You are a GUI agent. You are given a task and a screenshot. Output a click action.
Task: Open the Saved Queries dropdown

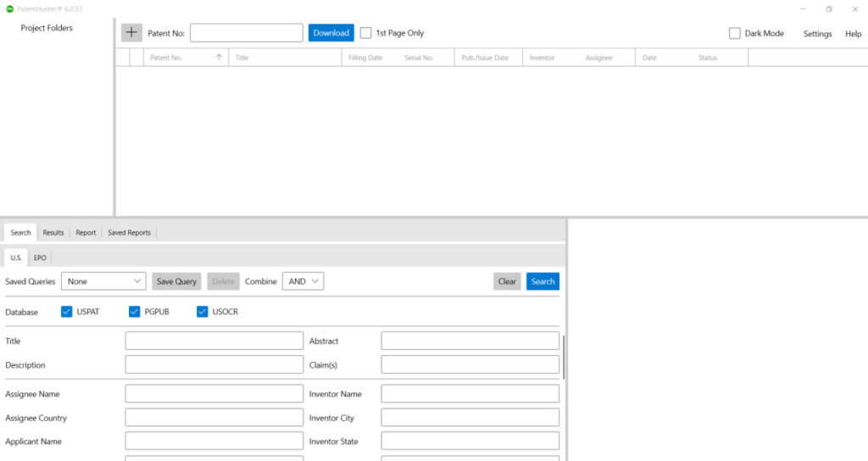tap(103, 281)
